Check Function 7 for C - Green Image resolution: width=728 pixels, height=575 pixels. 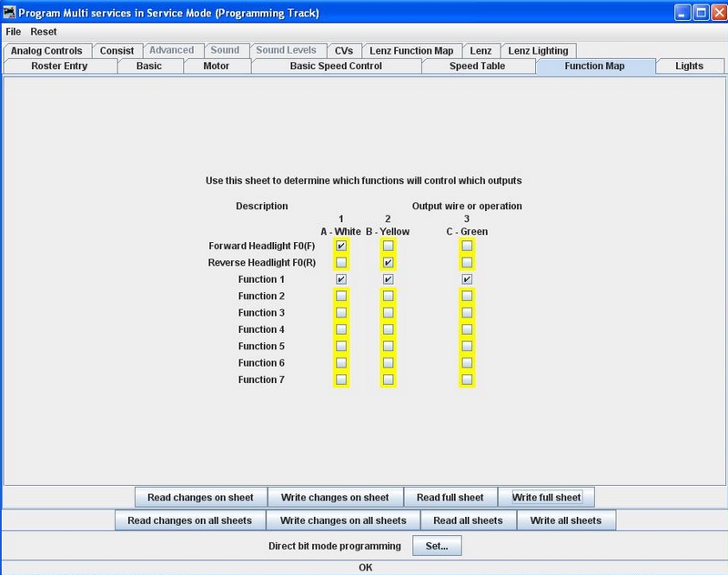click(467, 379)
